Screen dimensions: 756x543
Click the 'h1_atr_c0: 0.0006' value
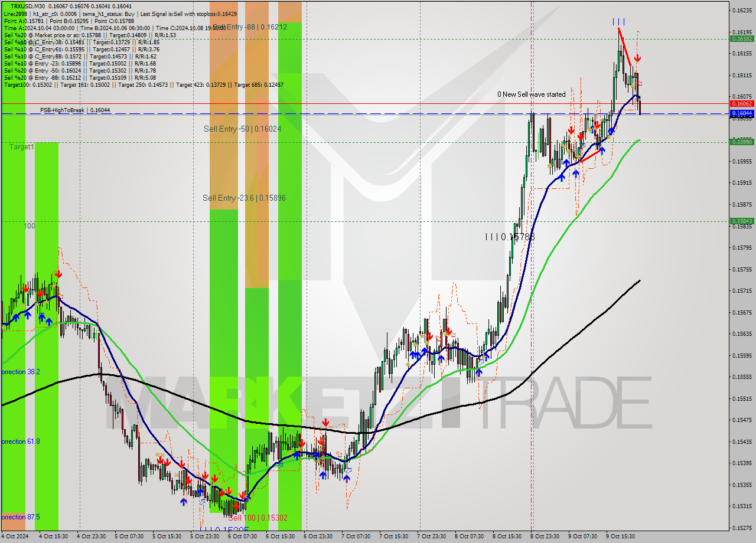tap(54, 13)
